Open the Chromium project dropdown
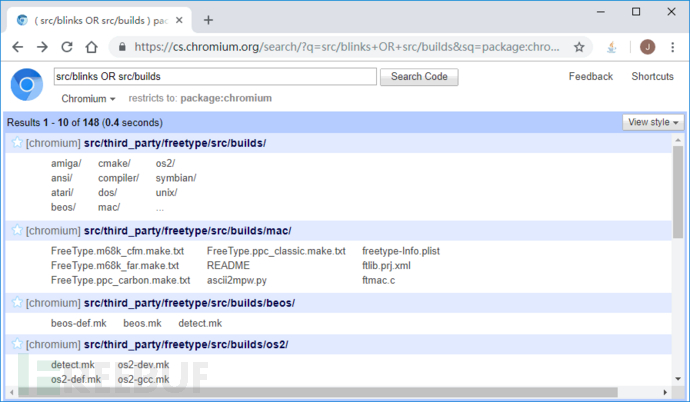This screenshot has height=402, width=690. click(x=88, y=99)
